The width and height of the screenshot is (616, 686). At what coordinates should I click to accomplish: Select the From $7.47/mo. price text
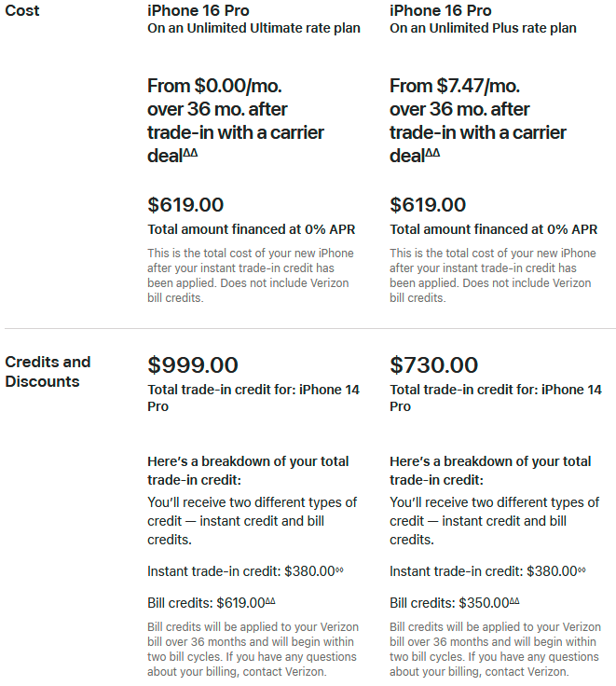pyautogui.click(x=455, y=86)
